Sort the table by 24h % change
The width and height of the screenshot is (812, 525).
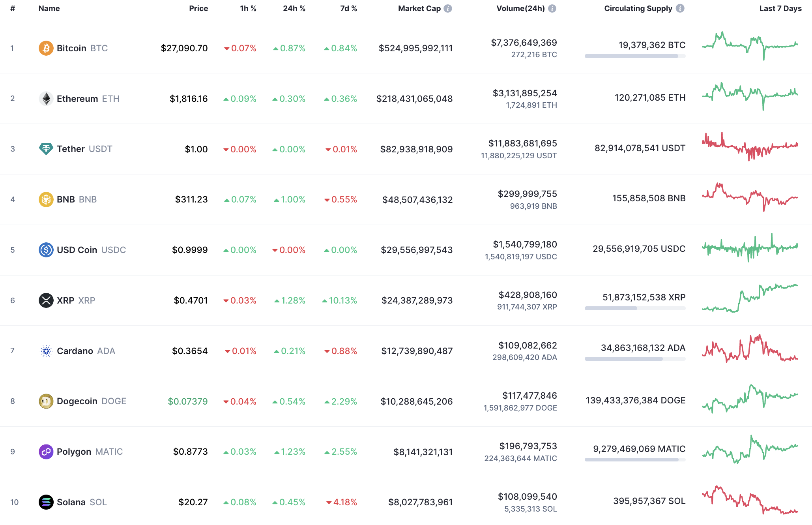pyautogui.click(x=294, y=8)
